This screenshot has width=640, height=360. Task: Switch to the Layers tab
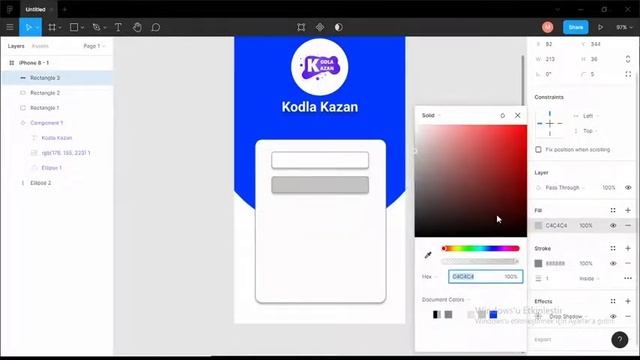pos(16,46)
